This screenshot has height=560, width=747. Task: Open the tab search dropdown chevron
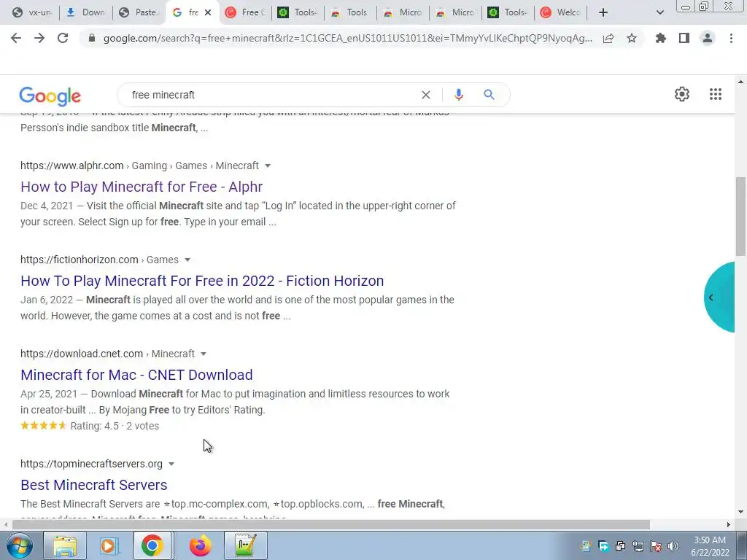pos(659,12)
